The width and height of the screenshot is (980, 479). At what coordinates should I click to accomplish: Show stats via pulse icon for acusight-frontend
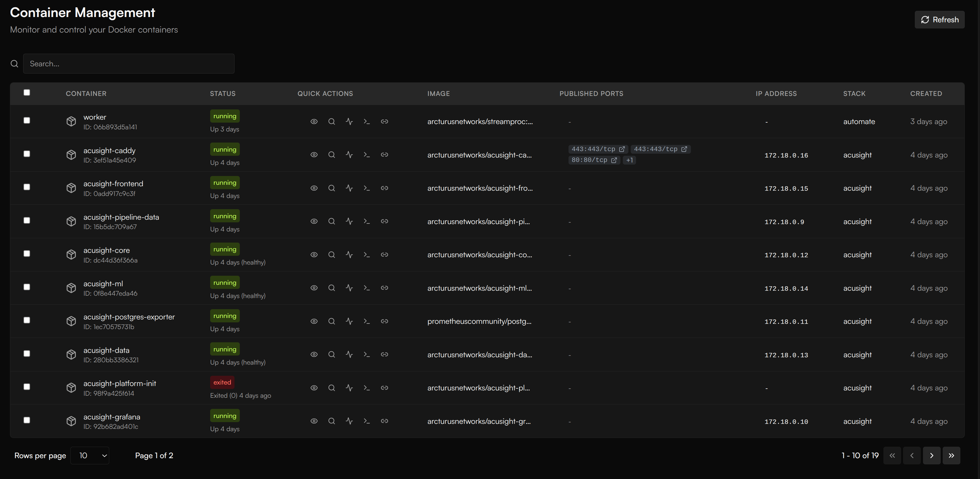[x=349, y=188]
